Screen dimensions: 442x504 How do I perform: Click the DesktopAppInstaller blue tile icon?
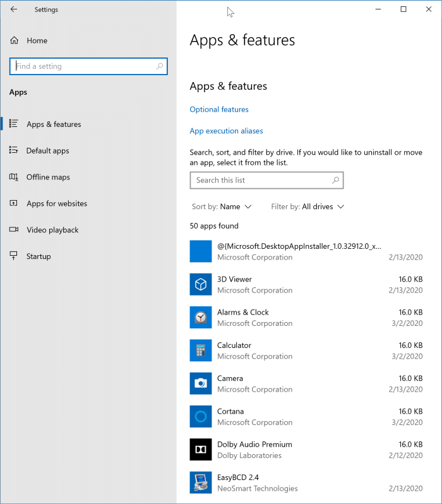(x=201, y=251)
